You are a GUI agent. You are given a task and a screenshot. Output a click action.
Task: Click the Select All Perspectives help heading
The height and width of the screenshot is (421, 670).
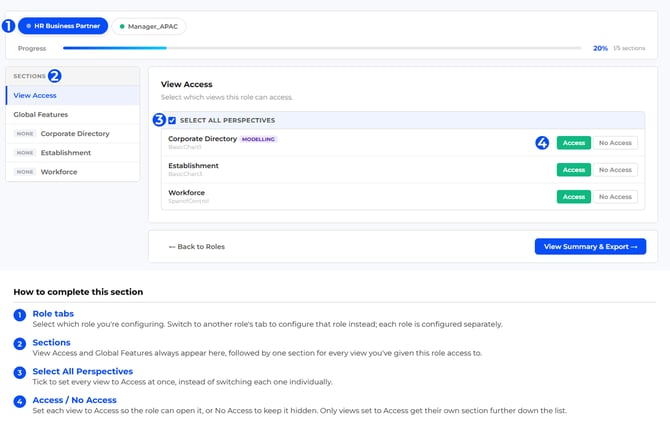pyautogui.click(x=82, y=371)
